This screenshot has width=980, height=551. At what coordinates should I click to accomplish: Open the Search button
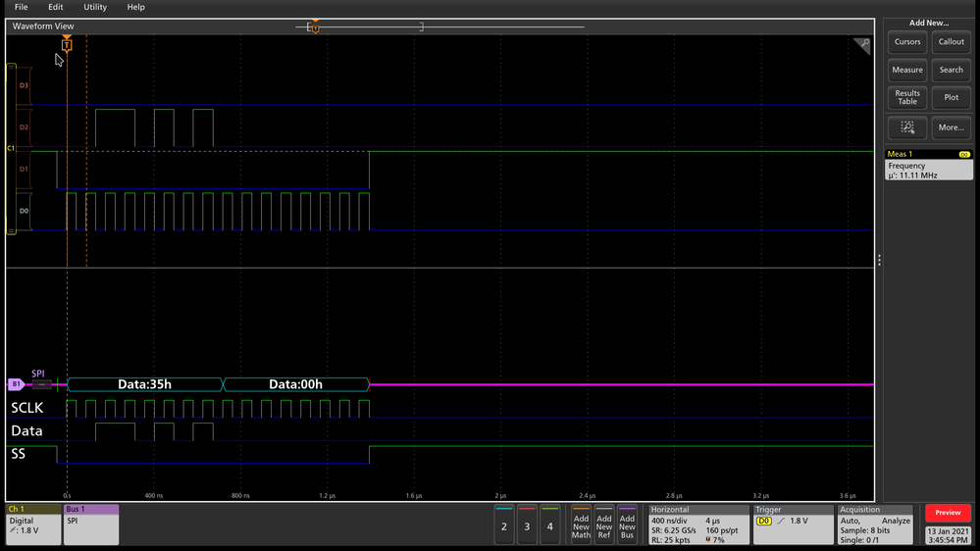click(x=951, y=70)
